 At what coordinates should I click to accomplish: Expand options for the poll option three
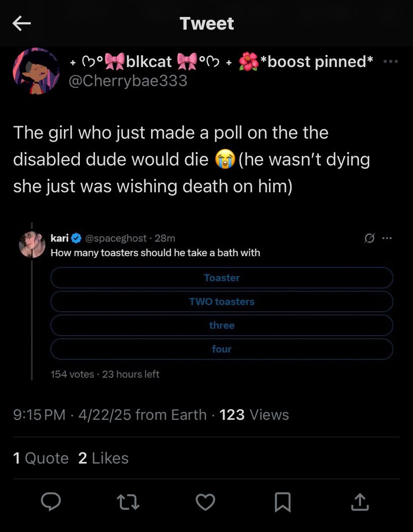point(222,325)
